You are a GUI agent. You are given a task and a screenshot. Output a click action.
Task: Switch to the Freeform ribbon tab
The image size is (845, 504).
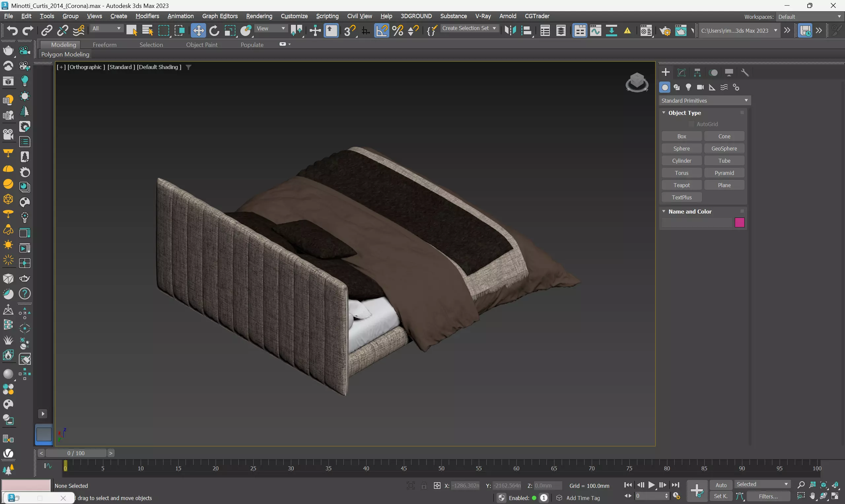coord(104,45)
